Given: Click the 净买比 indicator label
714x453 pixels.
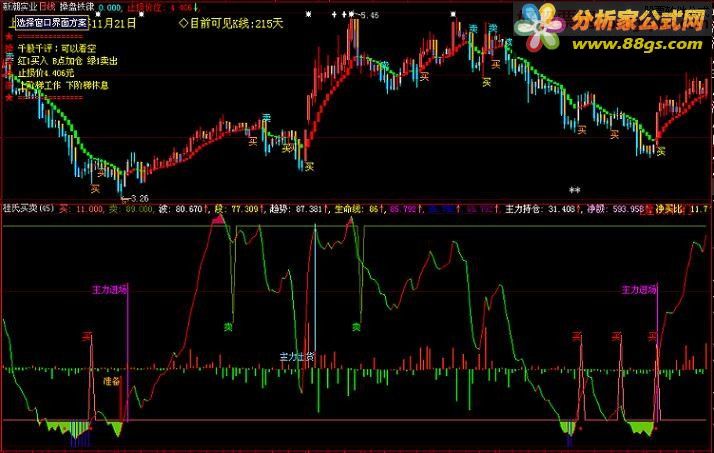Looking at the screenshot, I should (x=669, y=209).
